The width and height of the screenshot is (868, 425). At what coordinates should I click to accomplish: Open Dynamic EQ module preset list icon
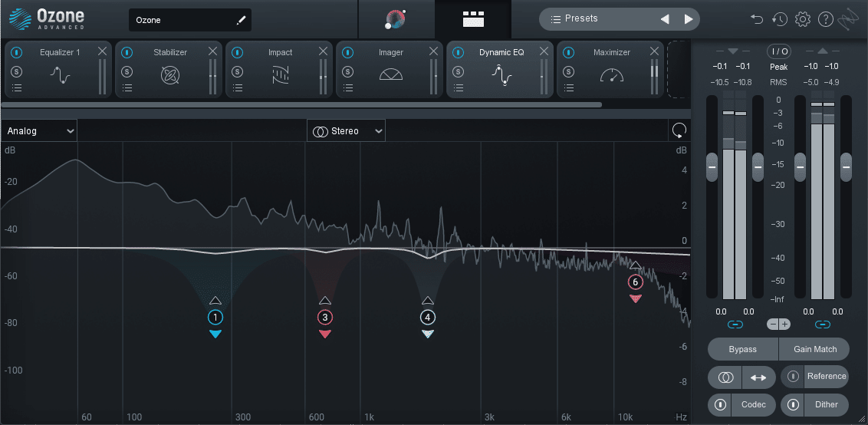458,87
